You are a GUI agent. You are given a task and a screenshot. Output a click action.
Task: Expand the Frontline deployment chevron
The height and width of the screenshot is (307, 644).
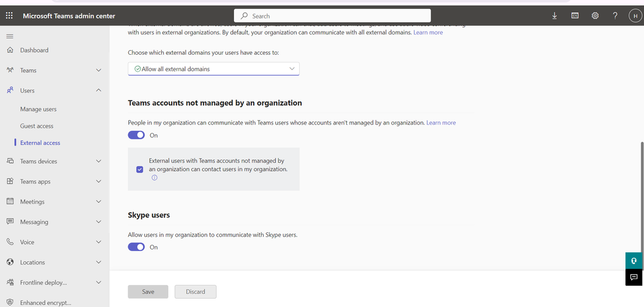click(99, 282)
